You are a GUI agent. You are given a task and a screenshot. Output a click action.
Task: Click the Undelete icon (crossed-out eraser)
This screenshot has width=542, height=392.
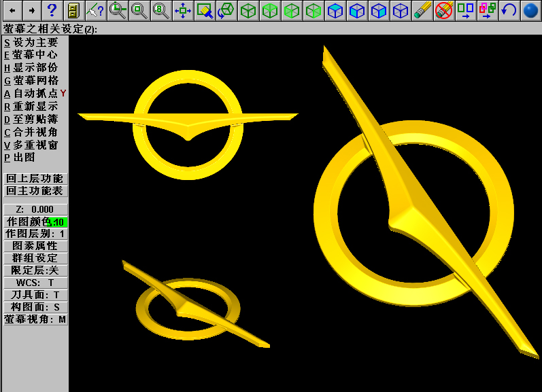[444, 10]
